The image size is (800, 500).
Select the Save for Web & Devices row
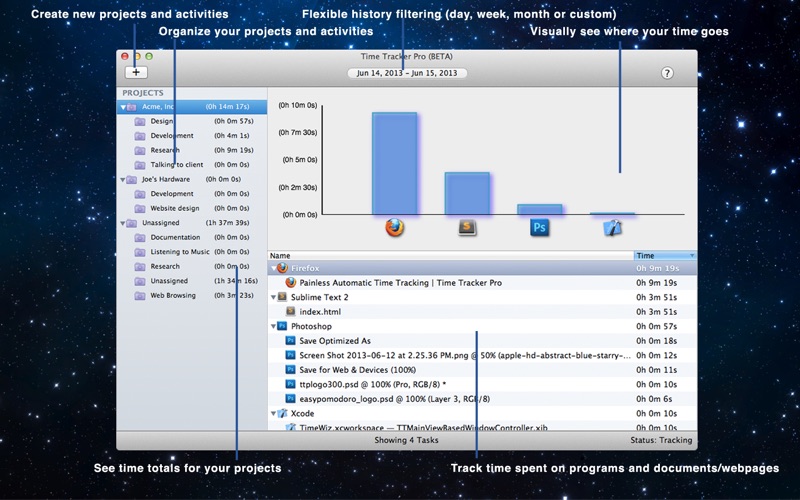coord(482,370)
